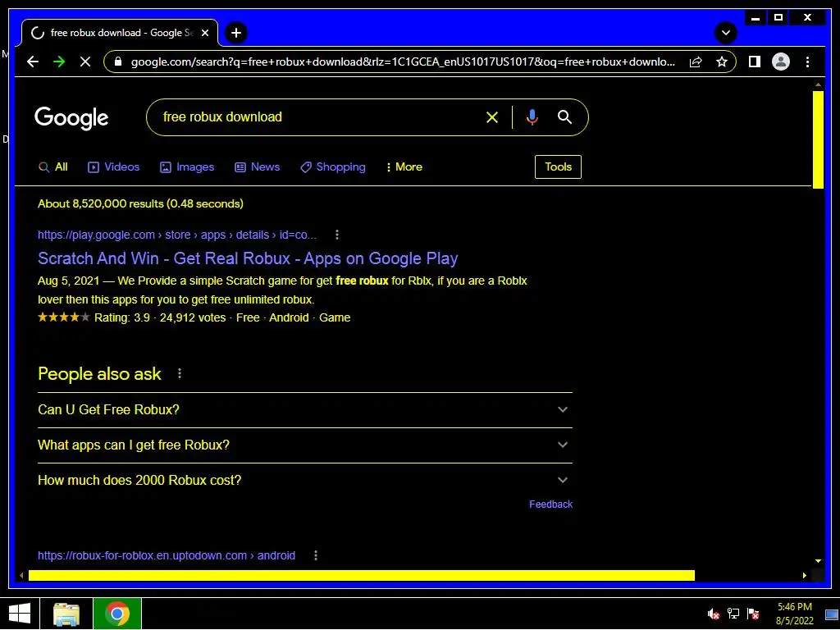The image size is (840, 630).
Task: Click the vertical scrollbar thumb
Action: (x=818, y=139)
